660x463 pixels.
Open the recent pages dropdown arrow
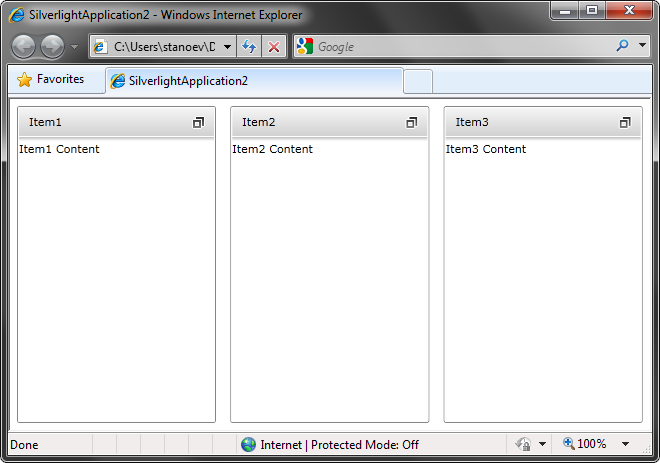pyautogui.click(x=75, y=46)
